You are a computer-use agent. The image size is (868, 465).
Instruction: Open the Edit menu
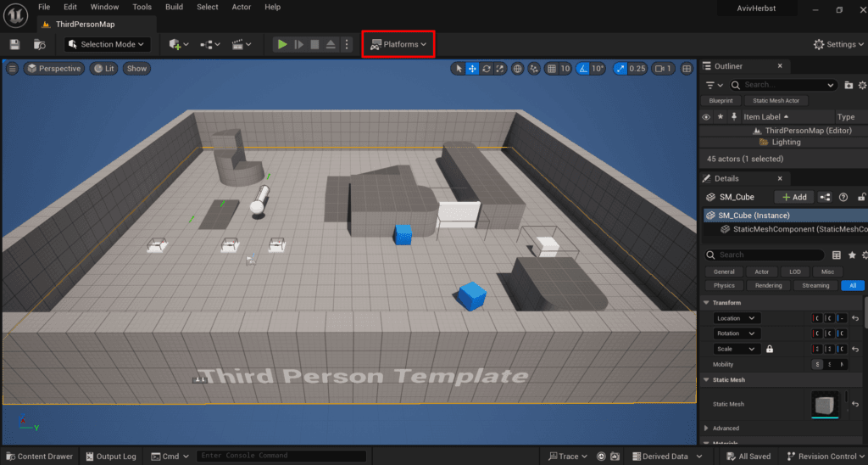[70, 7]
